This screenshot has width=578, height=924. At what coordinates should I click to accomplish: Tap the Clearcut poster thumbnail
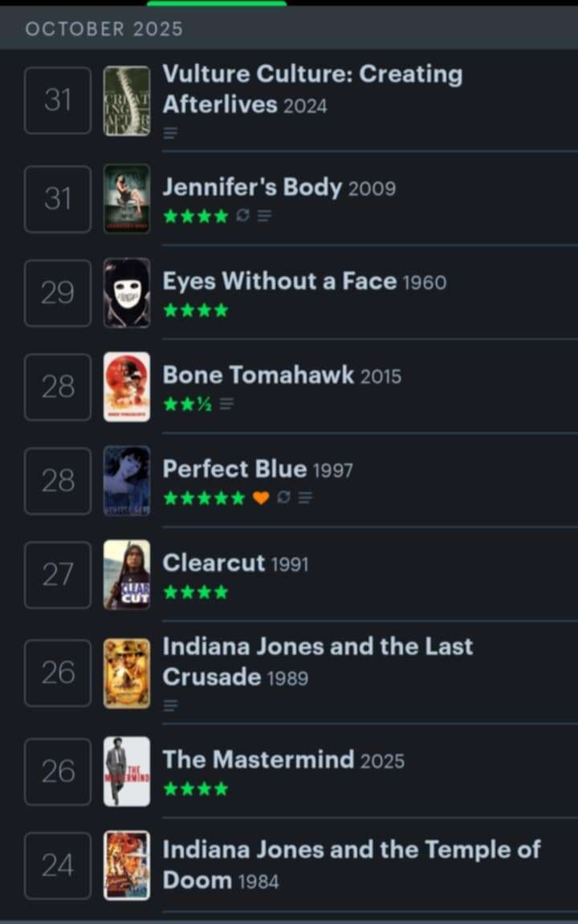pos(127,575)
